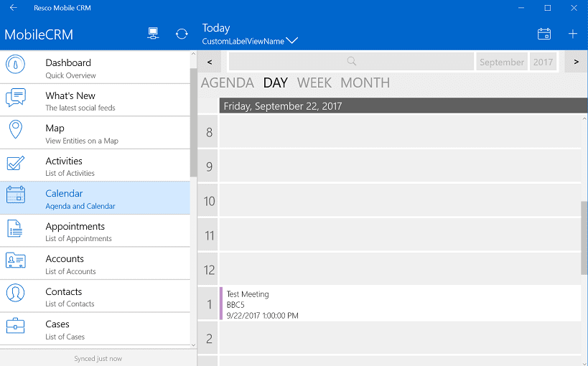
Task: Open the September month selector
Action: pos(502,62)
